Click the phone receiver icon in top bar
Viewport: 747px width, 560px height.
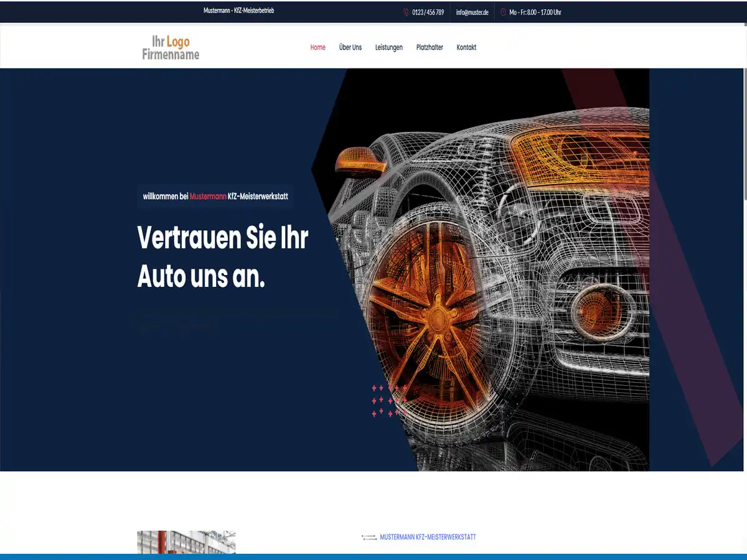click(x=406, y=12)
